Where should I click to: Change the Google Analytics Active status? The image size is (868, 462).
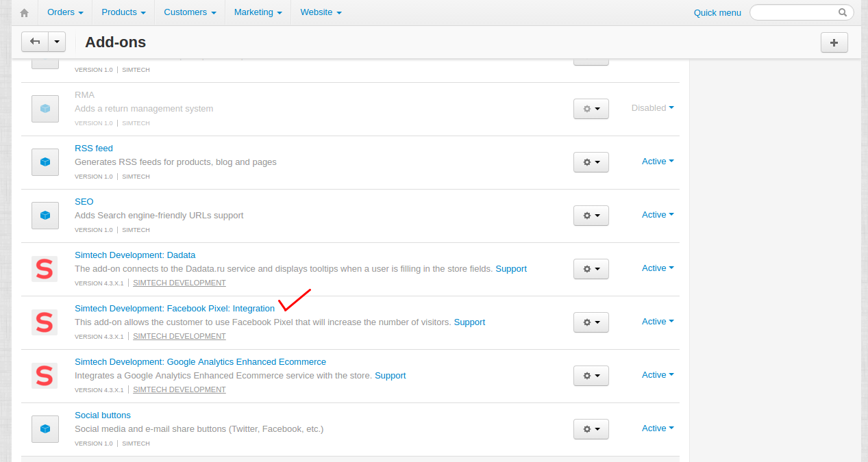(x=658, y=375)
